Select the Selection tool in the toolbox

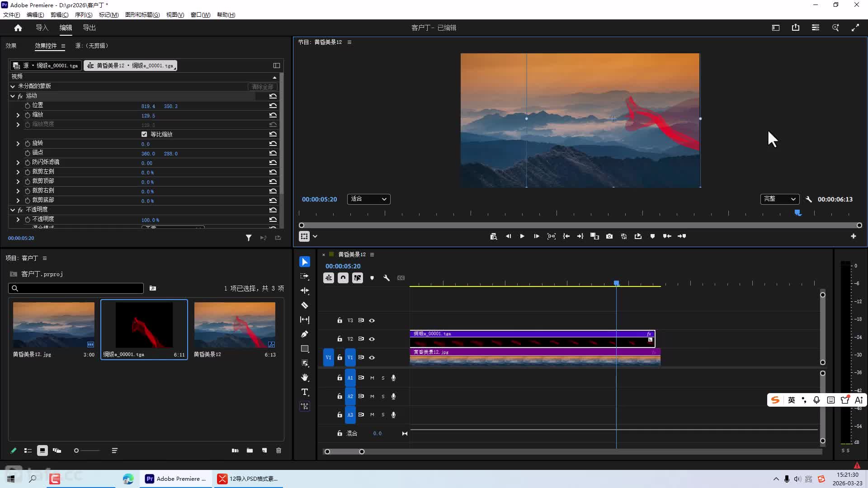(305, 262)
